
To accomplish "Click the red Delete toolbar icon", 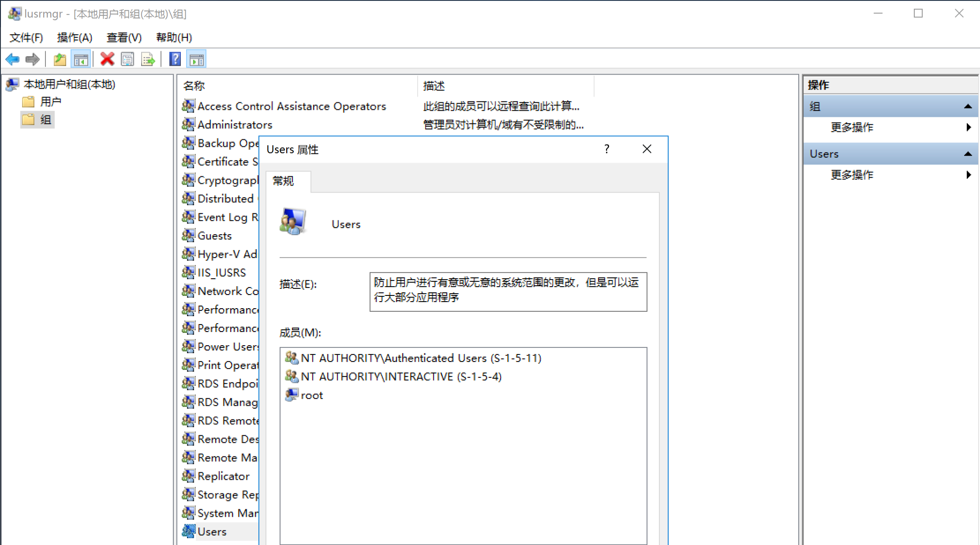I will pyautogui.click(x=107, y=59).
